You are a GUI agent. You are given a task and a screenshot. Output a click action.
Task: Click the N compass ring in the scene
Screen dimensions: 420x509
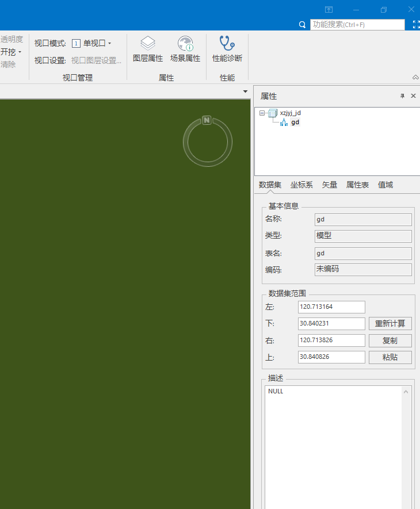coord(208,142)
